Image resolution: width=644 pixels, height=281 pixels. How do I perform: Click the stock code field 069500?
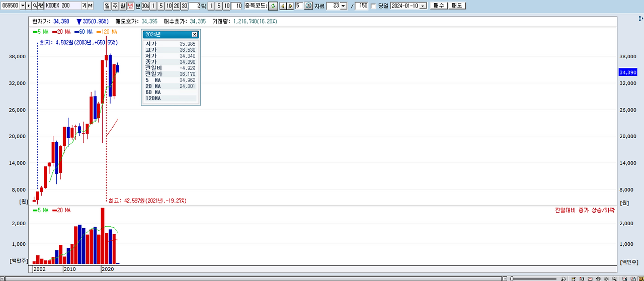click(10, 6)
